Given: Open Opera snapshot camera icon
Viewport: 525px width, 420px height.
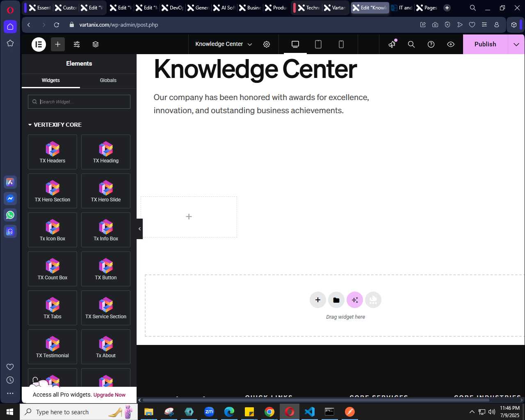Looking at the screenshot, I should [435, 25].
